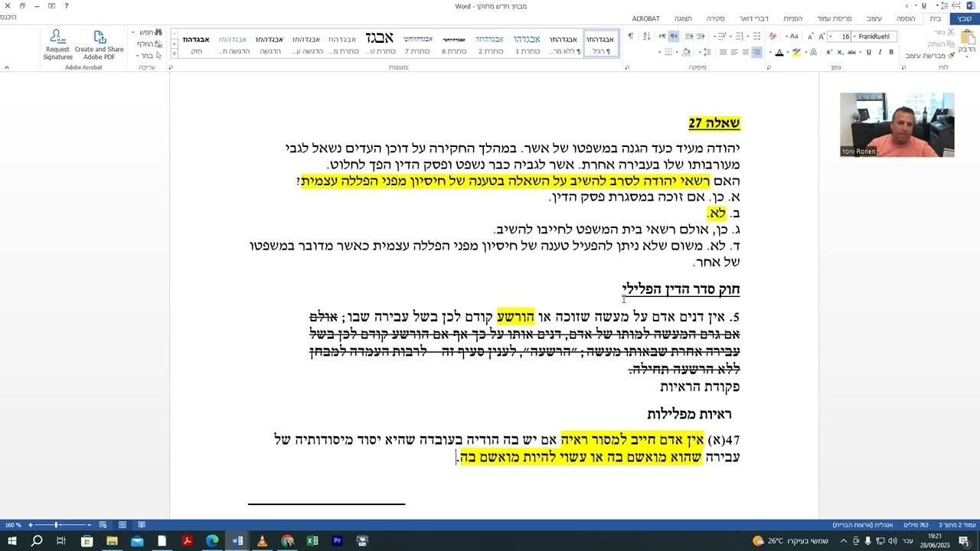Switch to the סקירה (Review) tab
The width and height of the screenshot is (980, 551).
click(715, 18)
